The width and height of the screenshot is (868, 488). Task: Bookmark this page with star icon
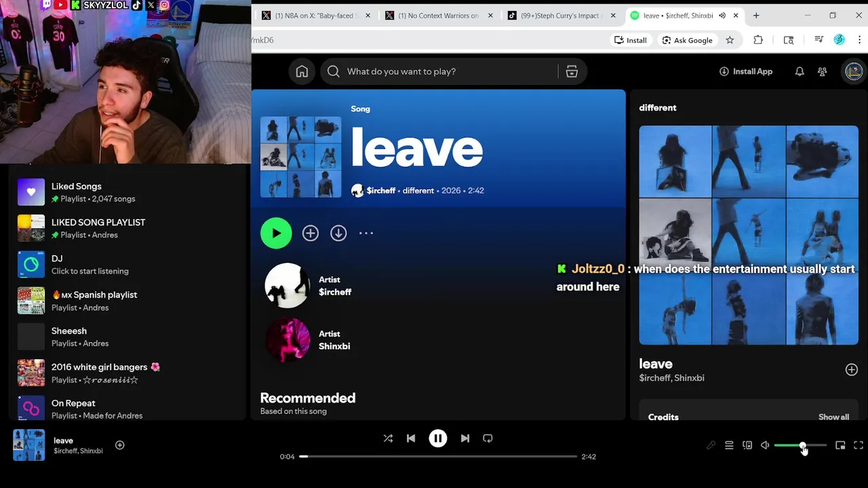[x=730, y=40]
